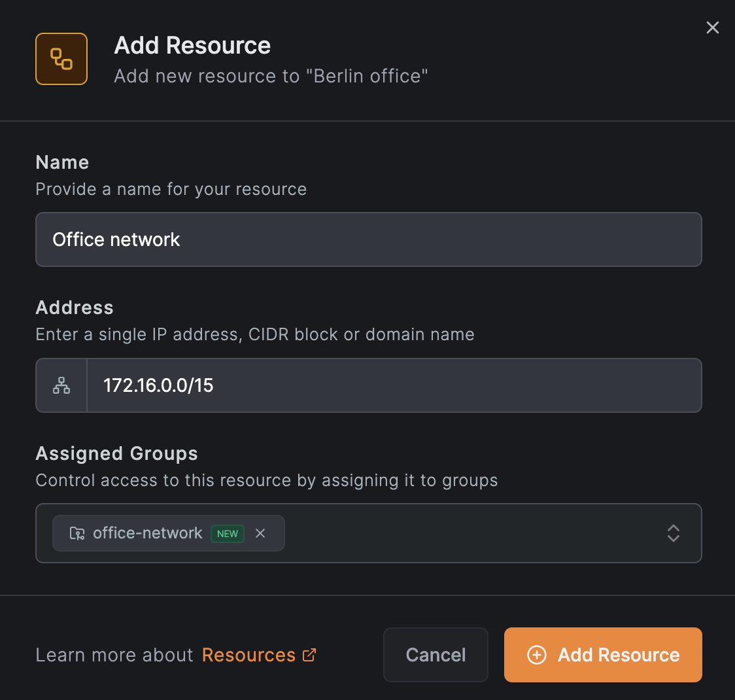Dismiss the dialog using the top-right X

coord(712,27)
